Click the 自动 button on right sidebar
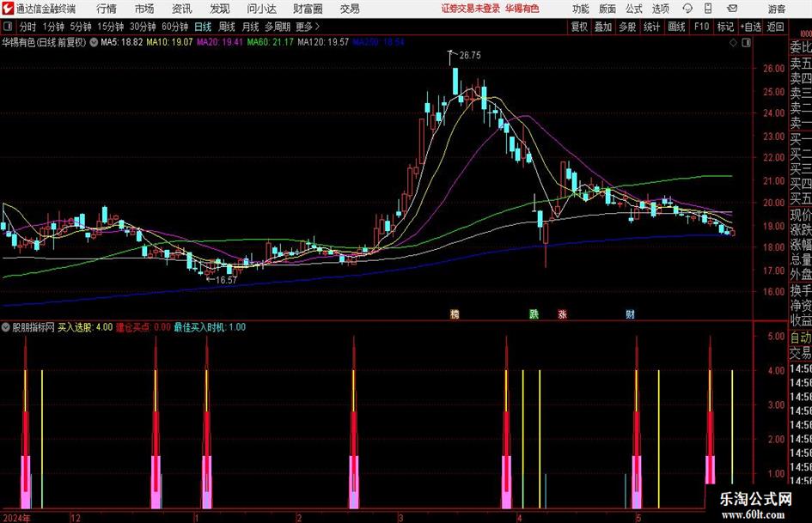 point(801,338)
